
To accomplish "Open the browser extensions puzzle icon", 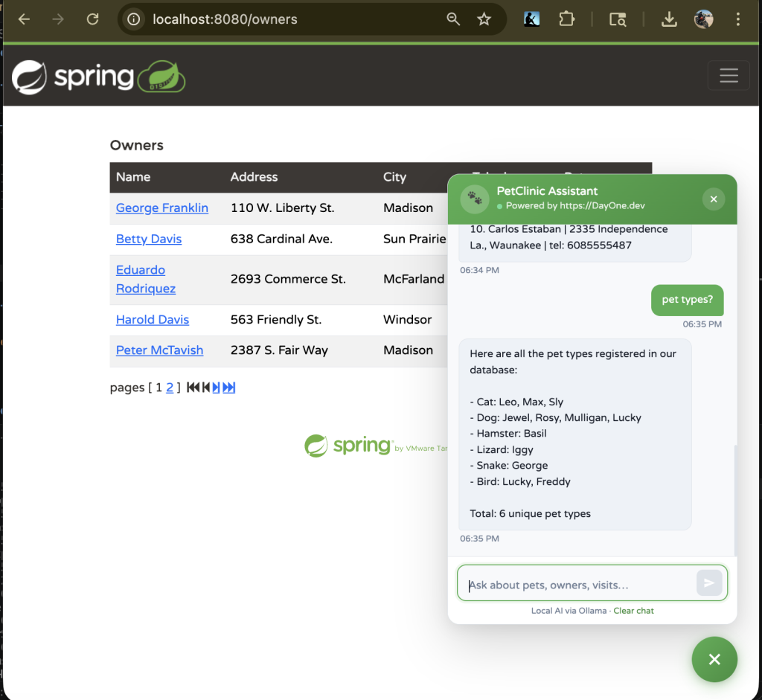I will [567, 19].
